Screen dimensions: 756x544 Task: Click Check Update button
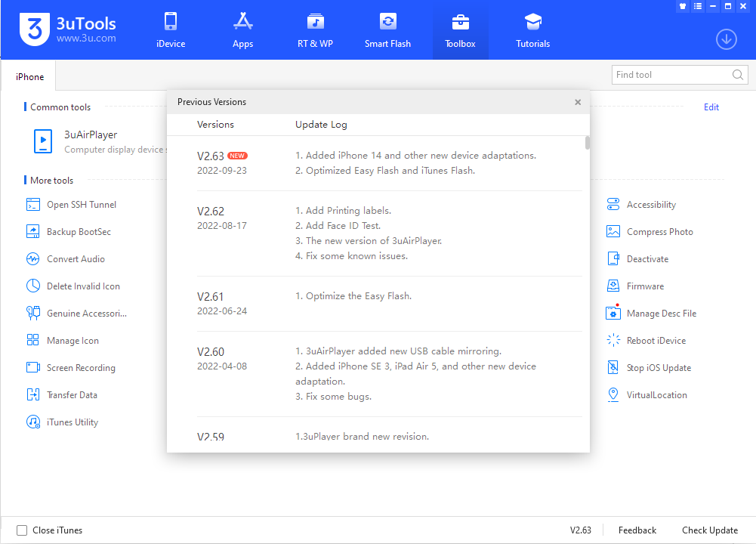click(710, 530)
